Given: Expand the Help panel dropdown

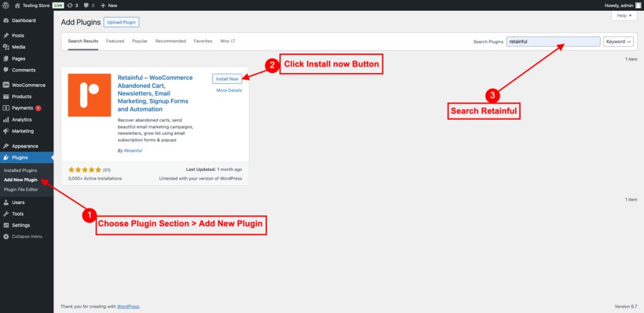Looking at the screenshot, I should pyautogui.click(x=625, y=16).
